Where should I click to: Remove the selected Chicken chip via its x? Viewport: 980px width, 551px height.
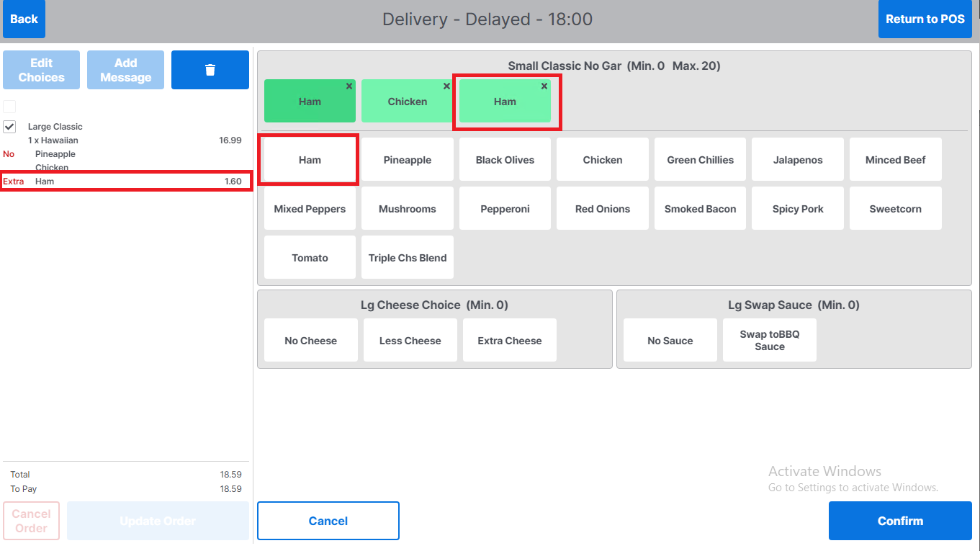point(446,86)
